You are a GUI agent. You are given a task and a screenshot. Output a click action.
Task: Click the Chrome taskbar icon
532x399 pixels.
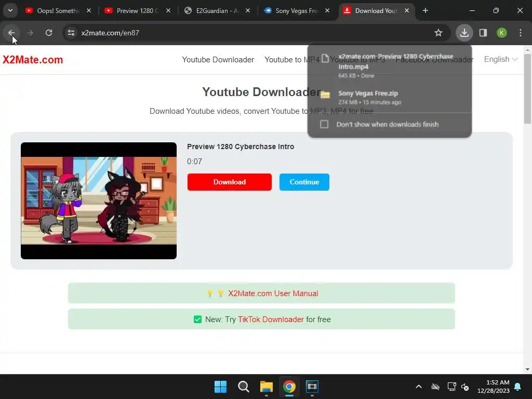tap(289, 387)
